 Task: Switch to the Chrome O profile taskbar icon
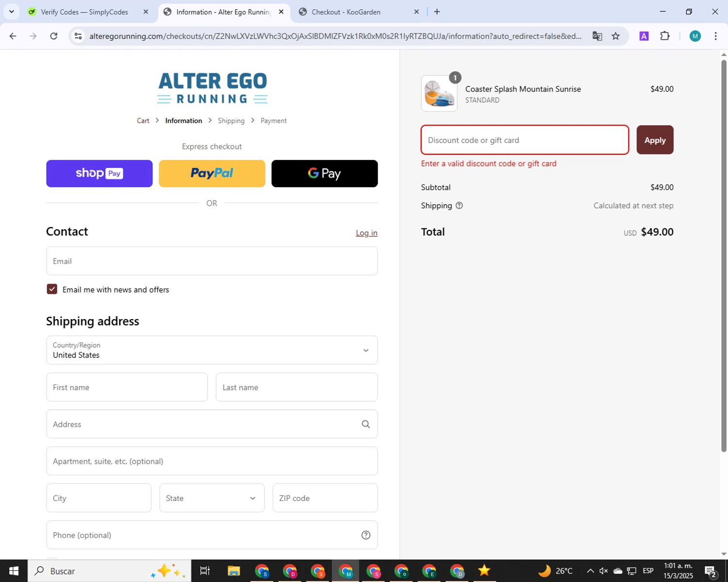(x=401, y=571)
